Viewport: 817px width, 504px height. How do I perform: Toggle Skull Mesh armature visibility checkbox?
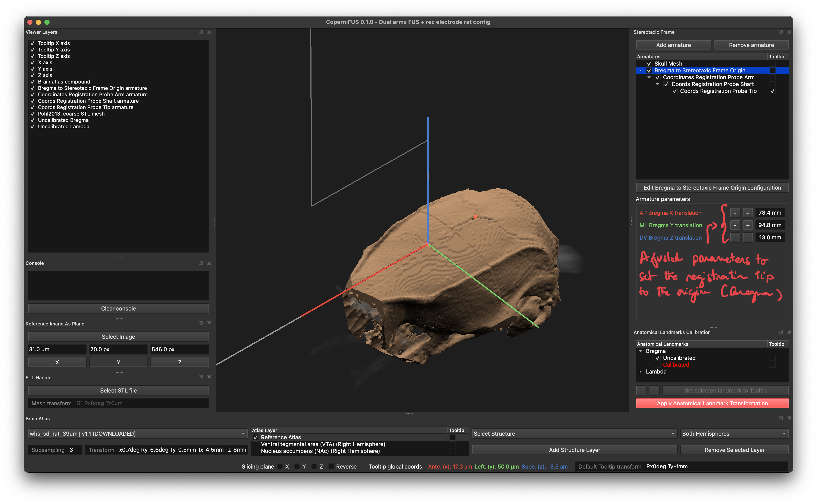[649, 64]
